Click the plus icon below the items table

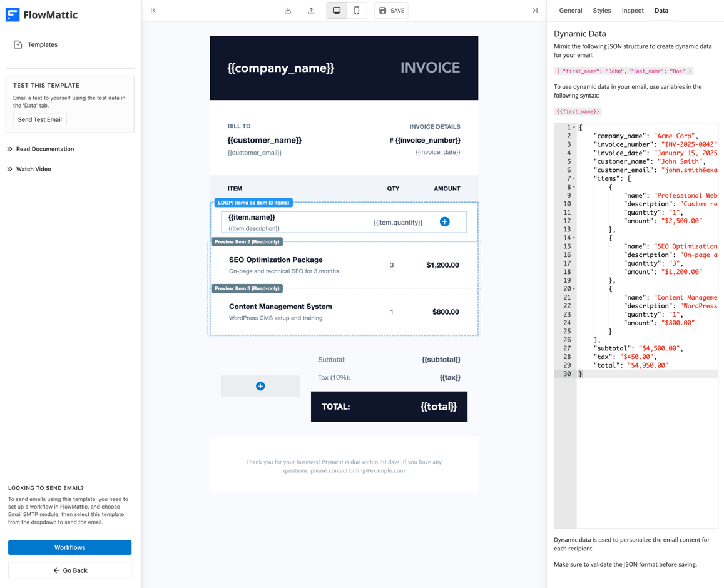pyautogui.click(x=260, y=386)
